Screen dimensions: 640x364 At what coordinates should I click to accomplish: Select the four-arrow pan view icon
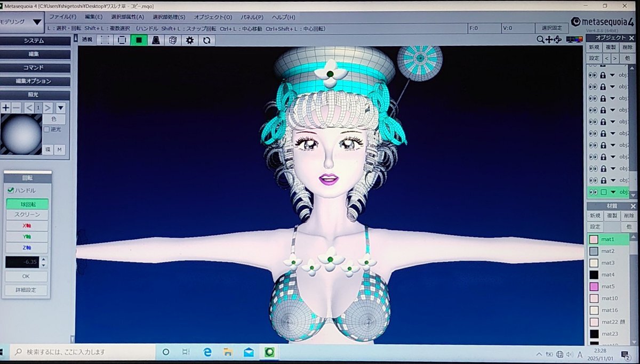point(549,39)
